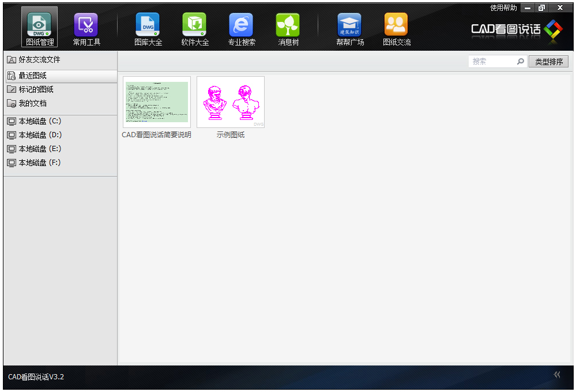Open 图纸交流 drawing exchange
This screenshot has height=392, width=576.
coord(396,29)
